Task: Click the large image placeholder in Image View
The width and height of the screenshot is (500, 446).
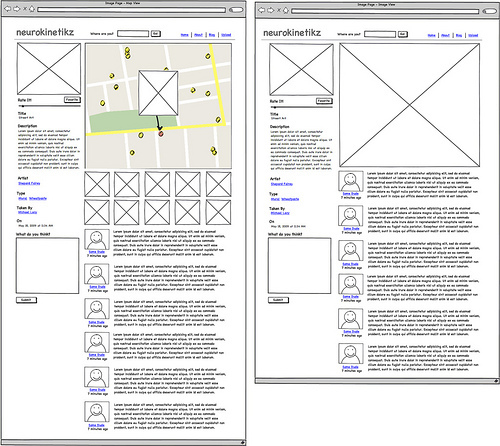Action: pos(410,105)
